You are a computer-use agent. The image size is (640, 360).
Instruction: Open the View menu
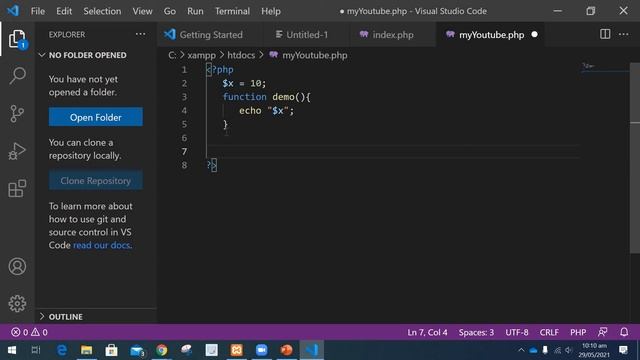pyautogui.click(x=142, y=11)
